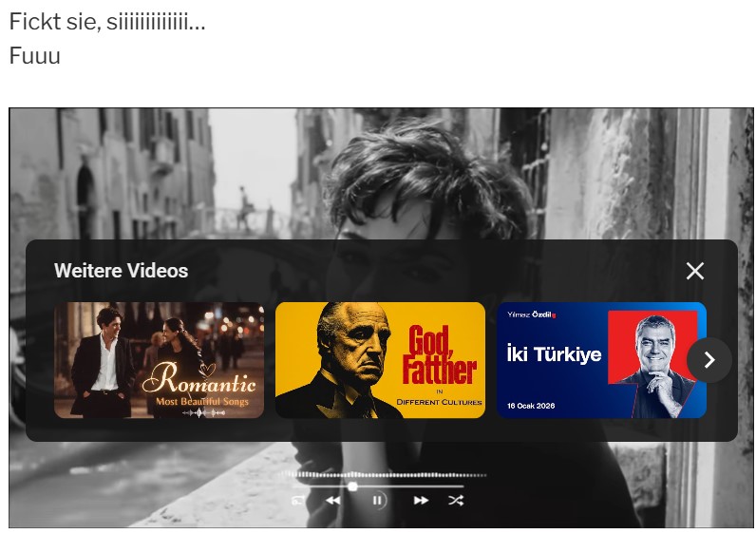756x534 pixels.
Task: Click the playback progress slider knob
Action: [x=353, y=486]
